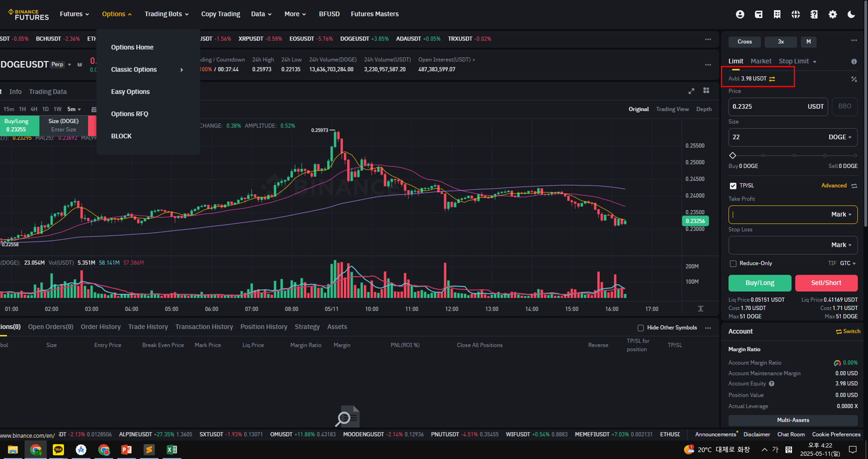Click the Account Switch link

tap(848, 331)
